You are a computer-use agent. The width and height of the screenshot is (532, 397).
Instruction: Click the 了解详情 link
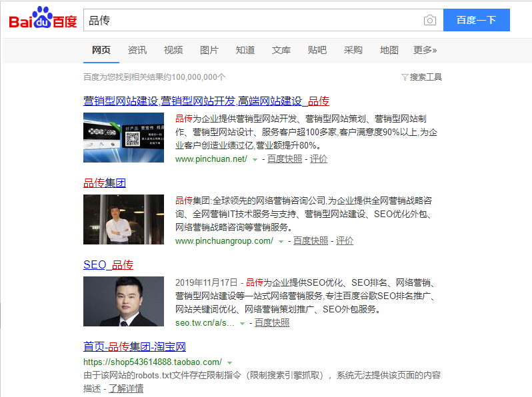[126, 388]
